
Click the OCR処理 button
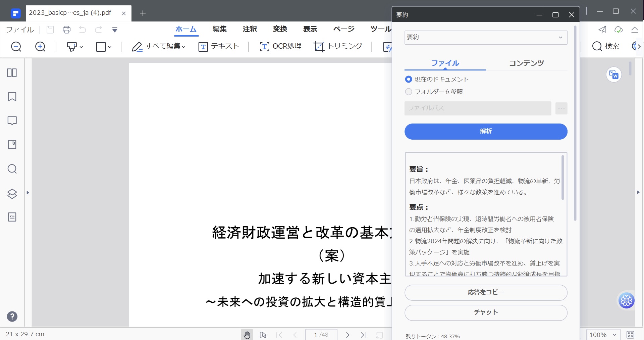[x=281, y=46]
